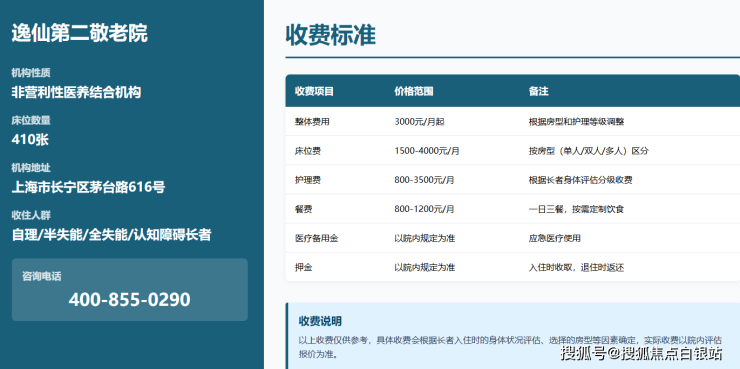740x369 pixels.
Task: Select the heading 逸仙第二敬老院
Action: click(x=79, y=34)
